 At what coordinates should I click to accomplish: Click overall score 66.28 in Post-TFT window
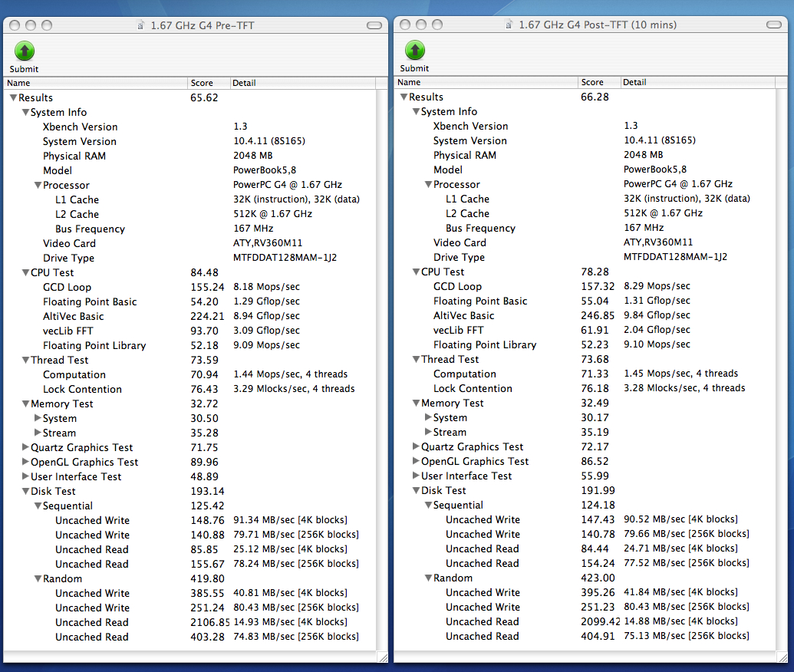point(595,97)
